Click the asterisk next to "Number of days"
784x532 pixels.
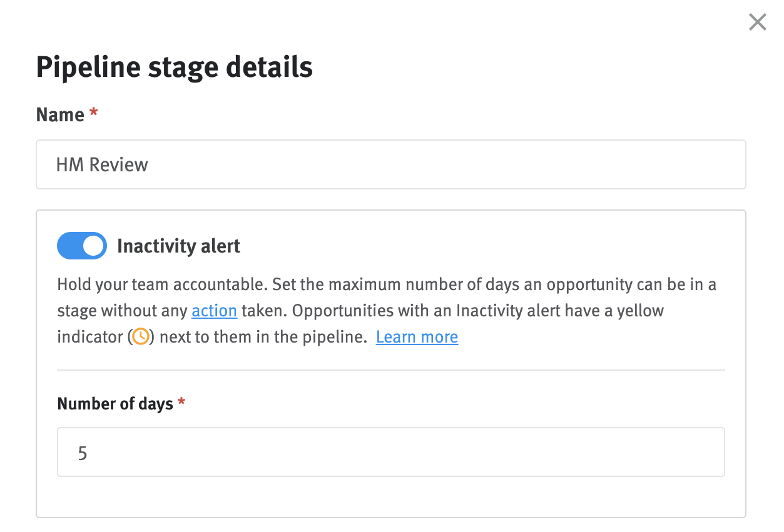coord(181,403)
